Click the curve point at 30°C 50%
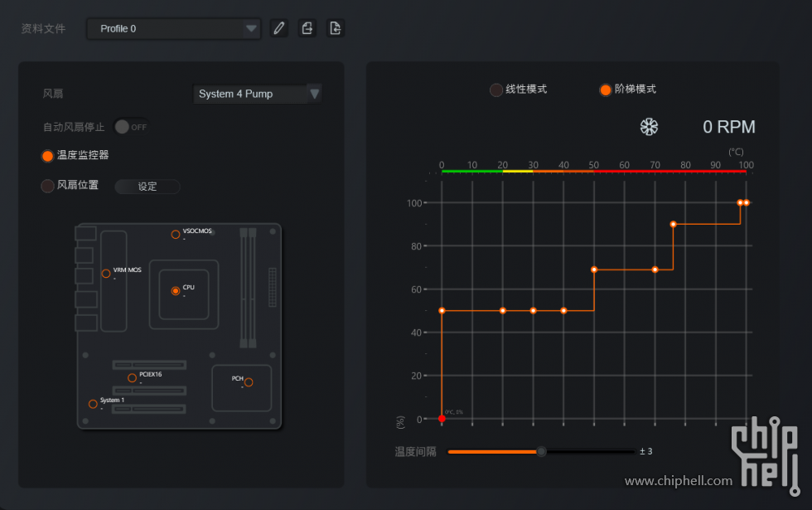Screen dimensions: 812x510 (x=533, y=310)
